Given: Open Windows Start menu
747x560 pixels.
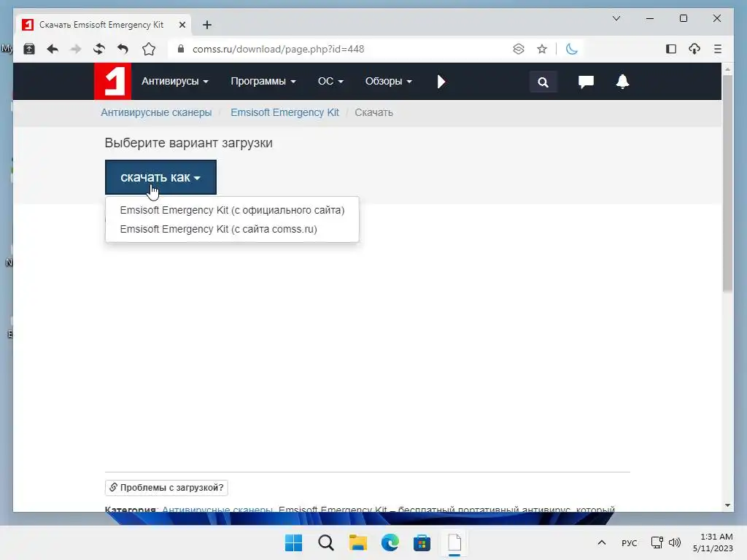Looking at the screenshot, I should 293,542.
